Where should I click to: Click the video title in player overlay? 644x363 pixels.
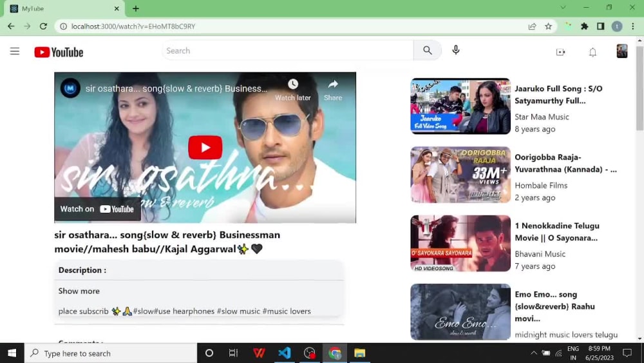tap(176, 88)
